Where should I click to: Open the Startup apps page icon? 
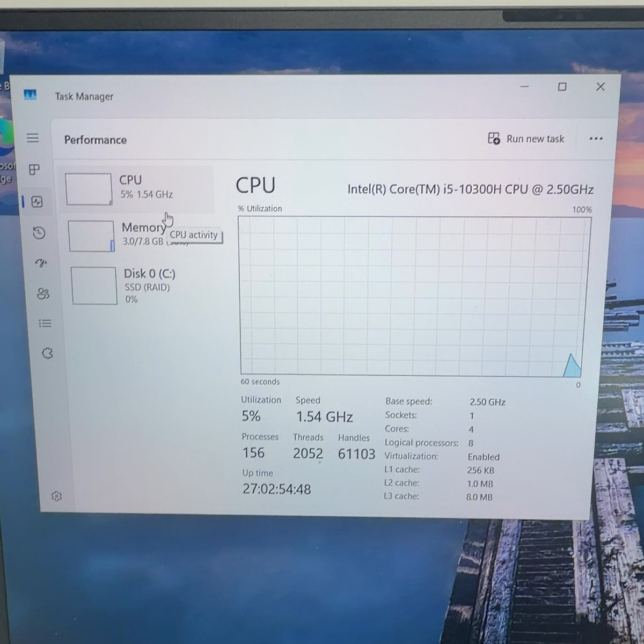(x=41, y=263)
